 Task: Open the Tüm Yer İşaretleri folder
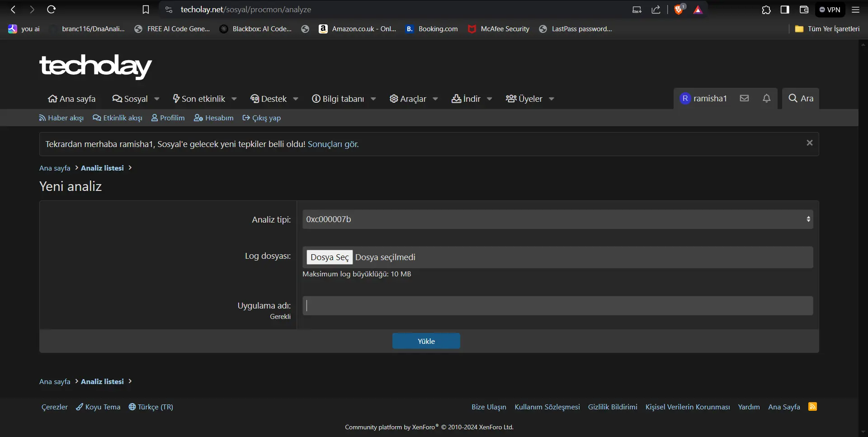click(827, 29)
